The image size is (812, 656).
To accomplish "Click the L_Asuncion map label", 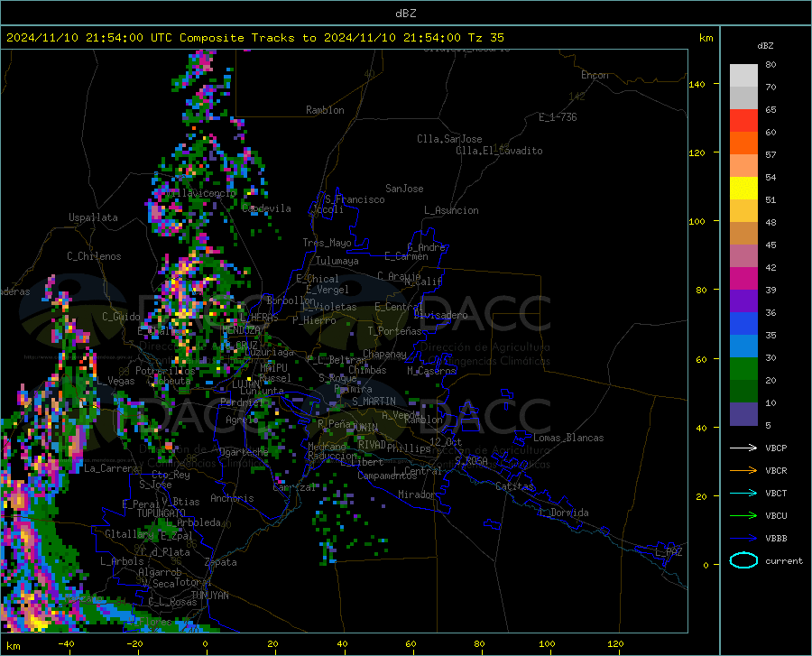I will click(451, 210).
